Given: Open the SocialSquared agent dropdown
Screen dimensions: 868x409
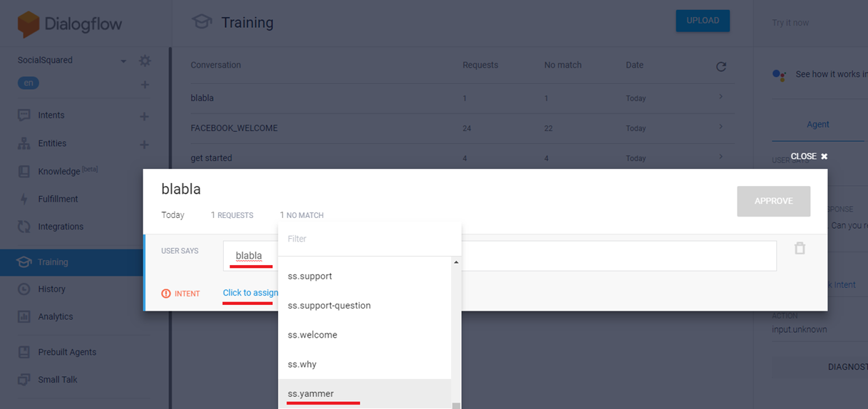Looking at the screenshot, I should [123, 61].
